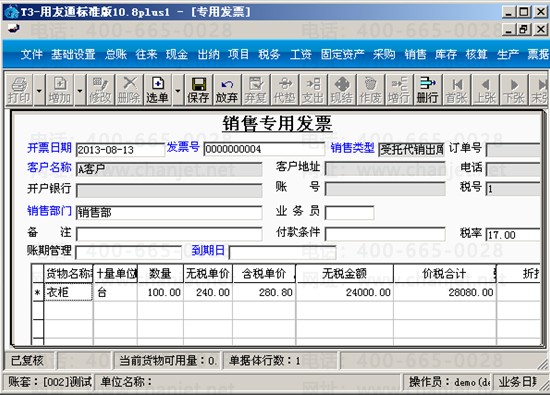Image resolution: width=550 pixels, height=395 pixels.
Task: Expand dropdown arrow next to 选单
Action: 177,91
